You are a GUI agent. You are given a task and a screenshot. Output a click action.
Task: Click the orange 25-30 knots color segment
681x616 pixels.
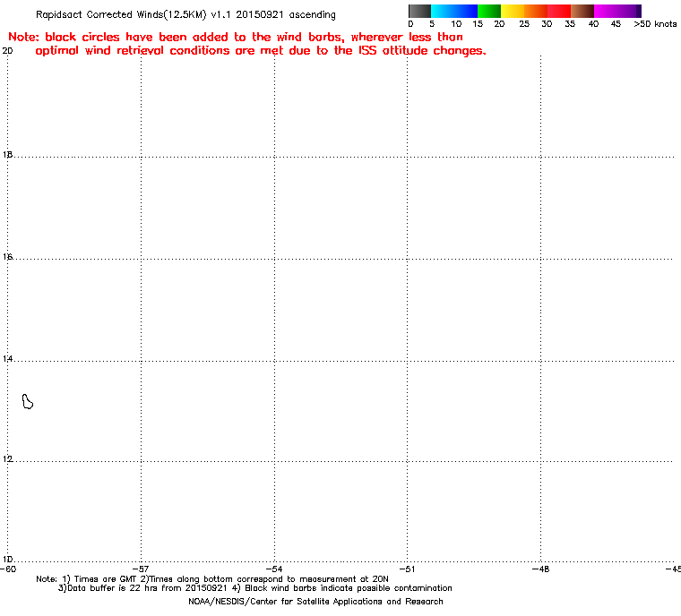(536, 11)
